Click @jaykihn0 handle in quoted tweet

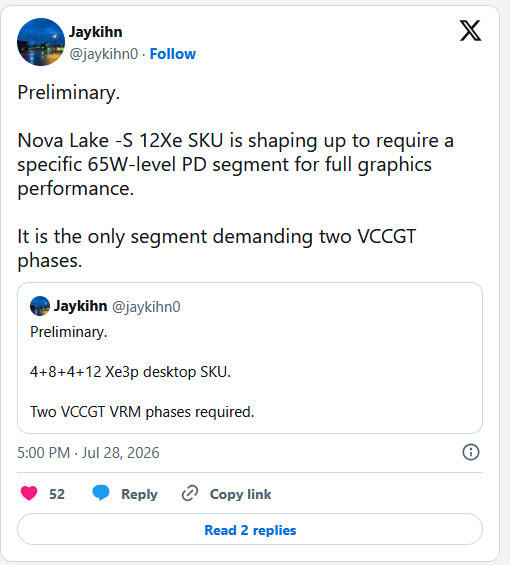[146, 307]
